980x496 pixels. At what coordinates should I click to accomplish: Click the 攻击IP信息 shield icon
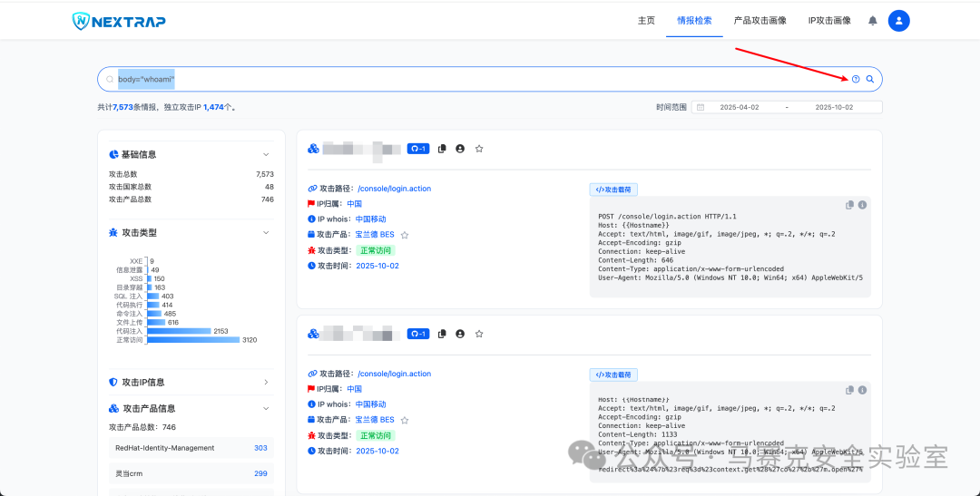[x=113, y=382]
